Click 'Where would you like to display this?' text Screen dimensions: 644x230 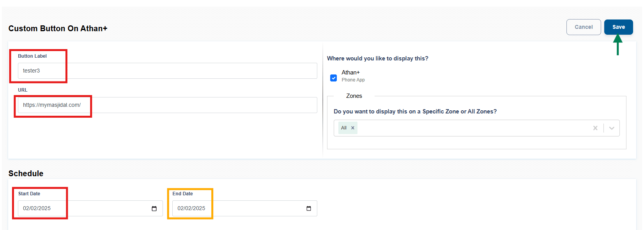tap(377, 58)
